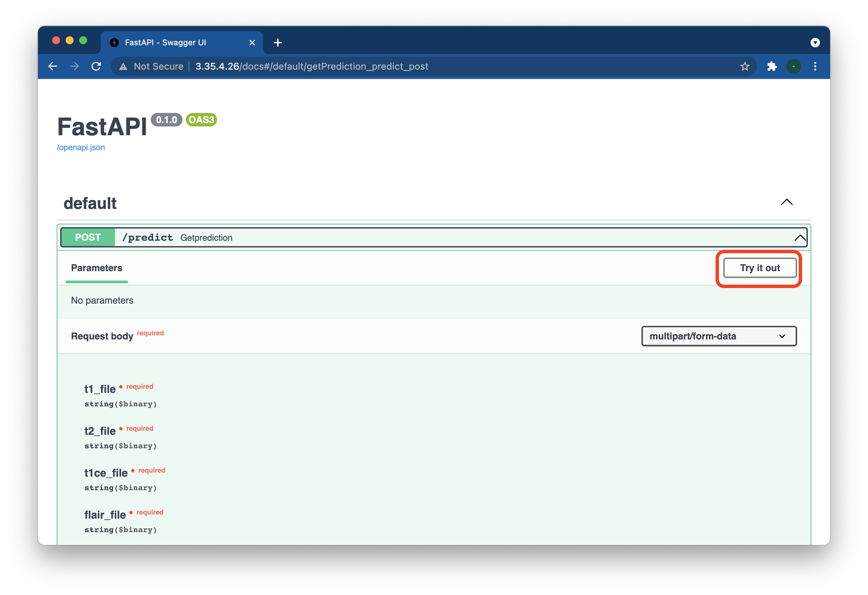Screen dimensions: 868x595
Task: Collapse the POST /predict operation
Action: 800,238
